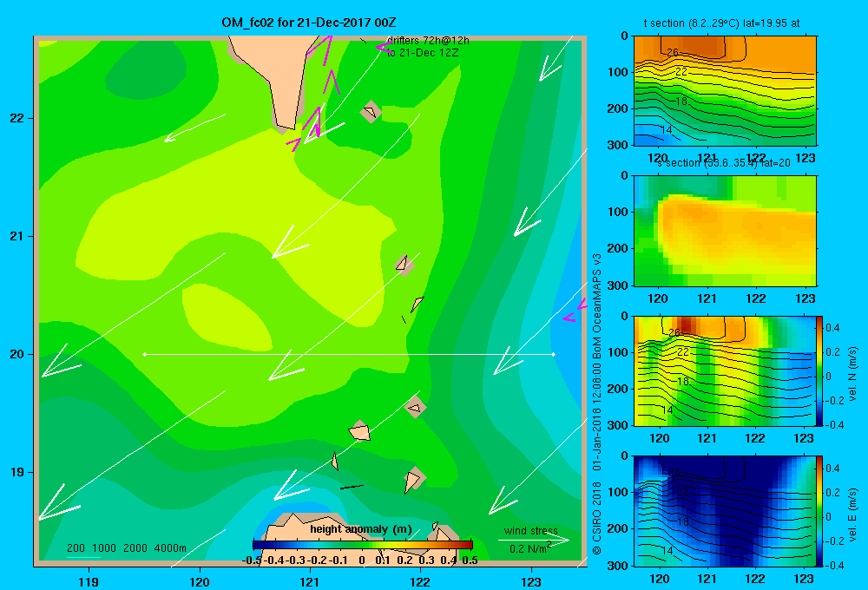Image resolution: width=868 pixels, height=590 pixels.
Task: Click the main map latitude label 19
Action: [x=16, y=472]
